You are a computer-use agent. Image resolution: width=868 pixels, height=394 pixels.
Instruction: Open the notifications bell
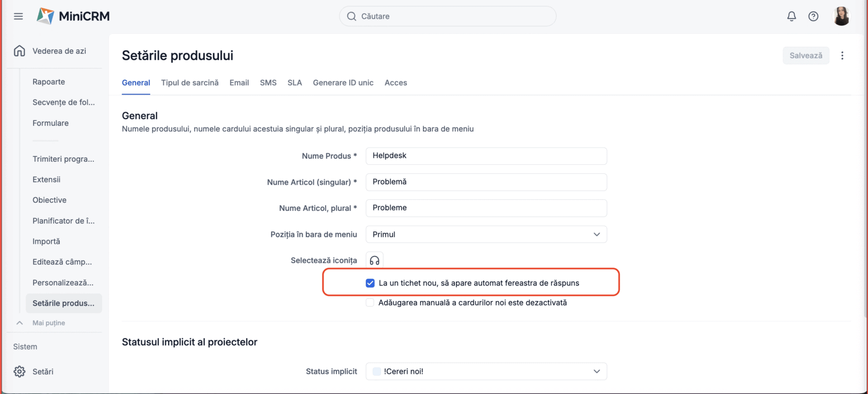(791, 16)
